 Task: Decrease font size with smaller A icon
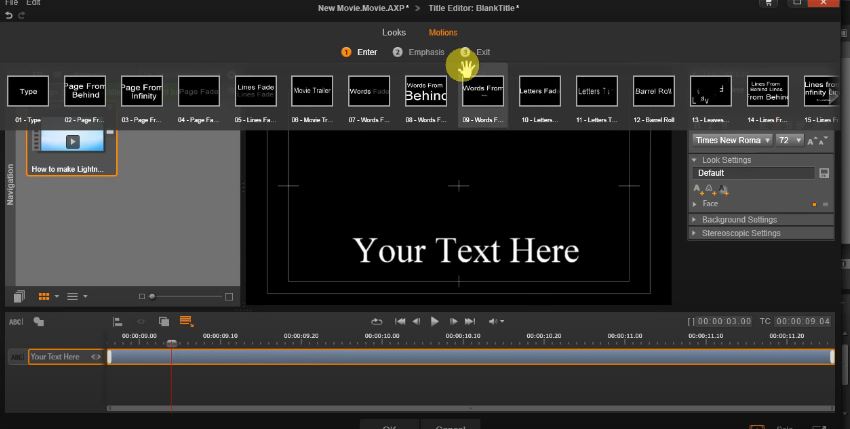click(x=823, y=140)
